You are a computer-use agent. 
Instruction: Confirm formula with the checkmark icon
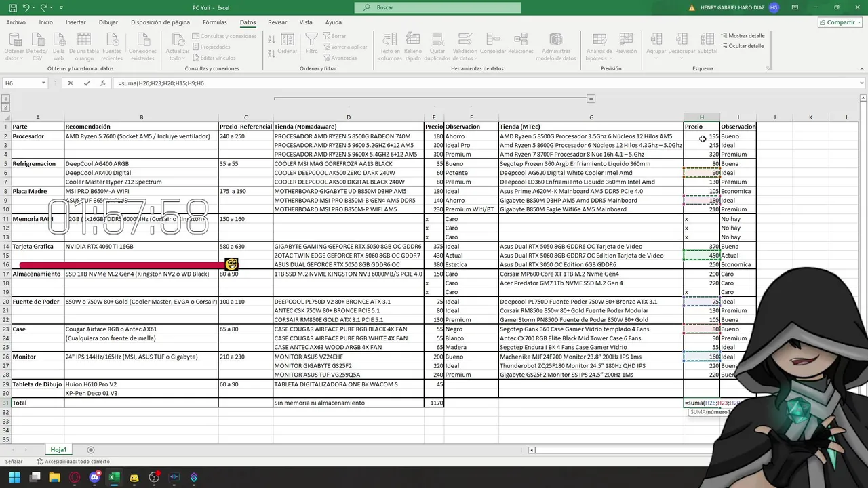87,83
